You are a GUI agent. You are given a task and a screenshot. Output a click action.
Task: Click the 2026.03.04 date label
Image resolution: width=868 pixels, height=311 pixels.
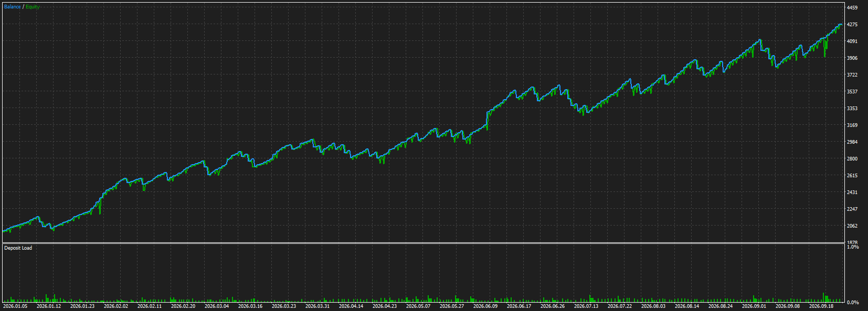(x=217, y=306)
